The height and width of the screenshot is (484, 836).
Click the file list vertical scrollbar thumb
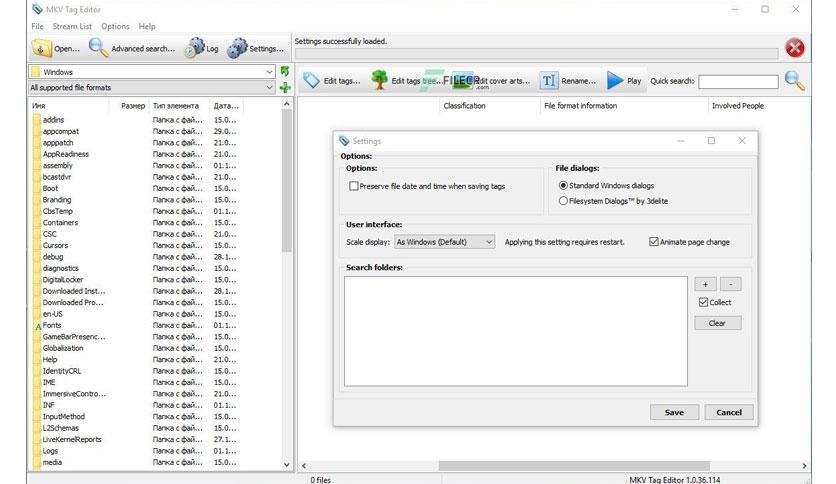287,181
